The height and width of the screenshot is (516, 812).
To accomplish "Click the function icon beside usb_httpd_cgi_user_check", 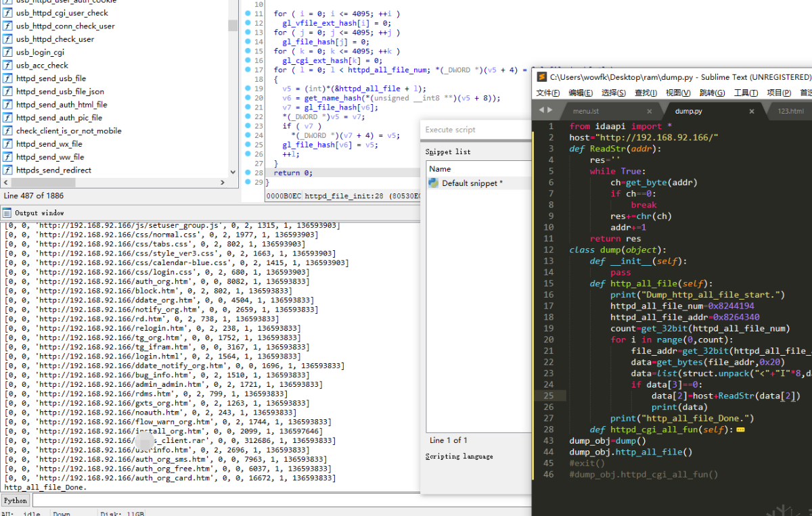I will click(x=7, y=13).
